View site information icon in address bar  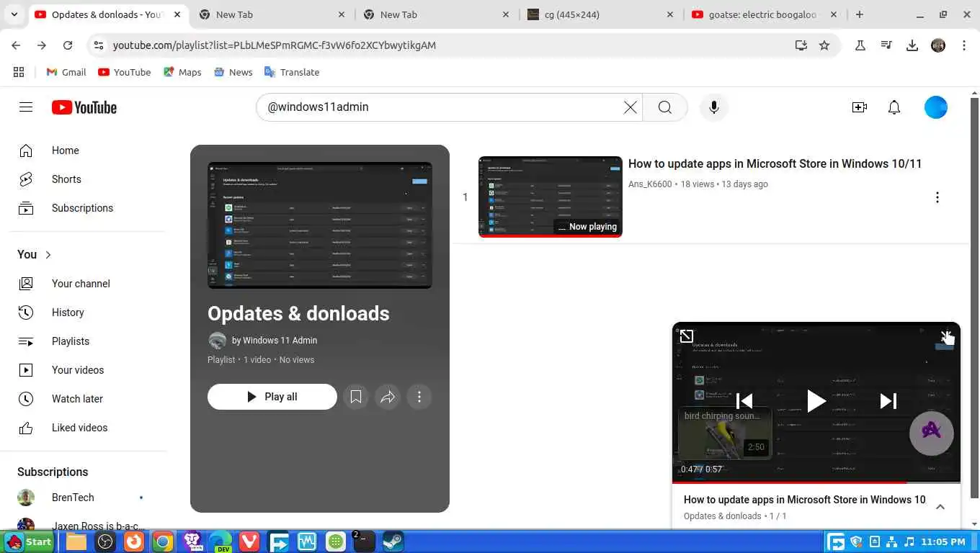[x=99, y=45]
